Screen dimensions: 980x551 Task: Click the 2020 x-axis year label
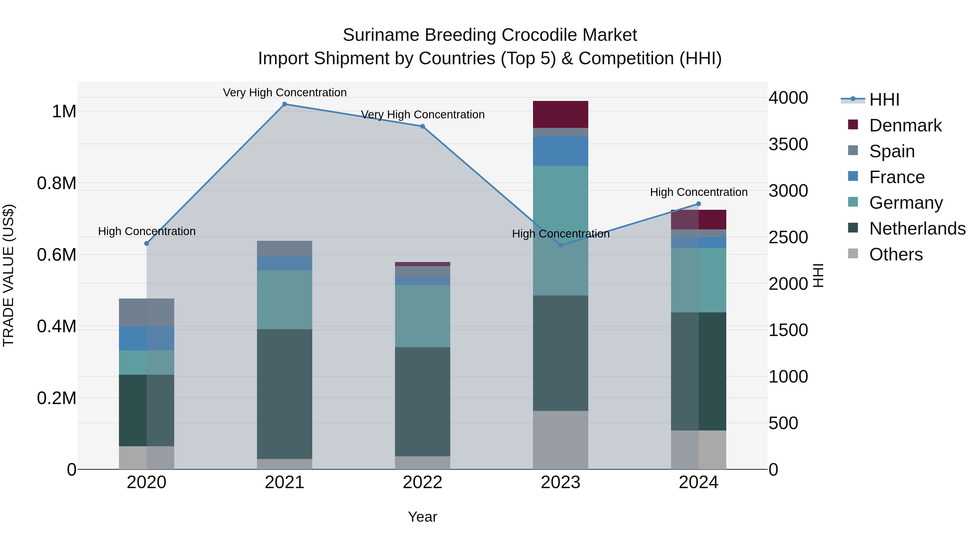tap(147, 482)
